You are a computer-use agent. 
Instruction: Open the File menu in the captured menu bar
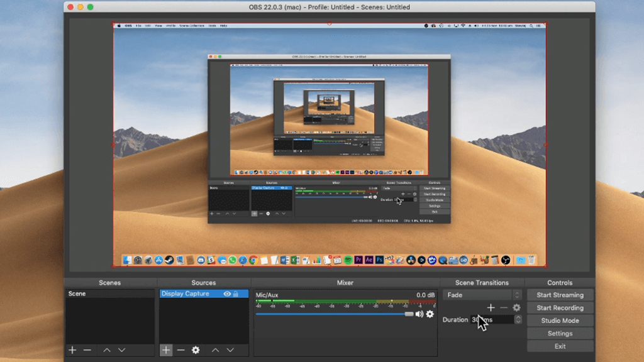138,26
